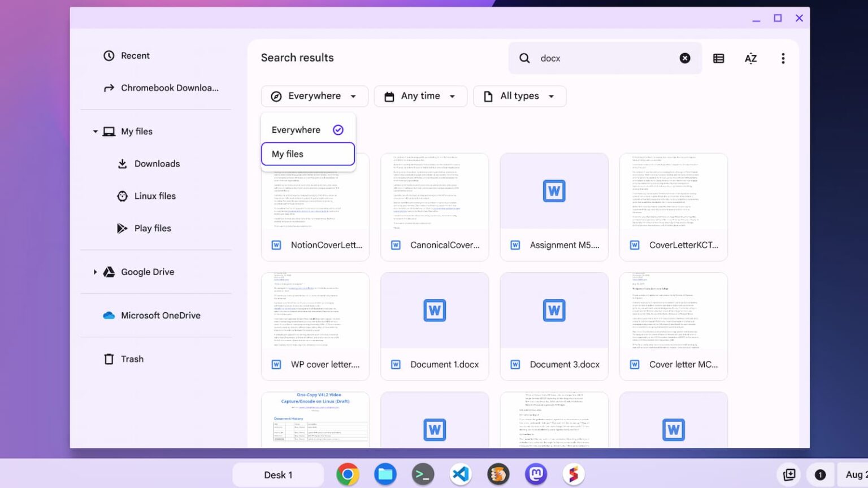This screenshot has width=868, height=488.
Task: Select Document 1.docx
Action: 435,326
